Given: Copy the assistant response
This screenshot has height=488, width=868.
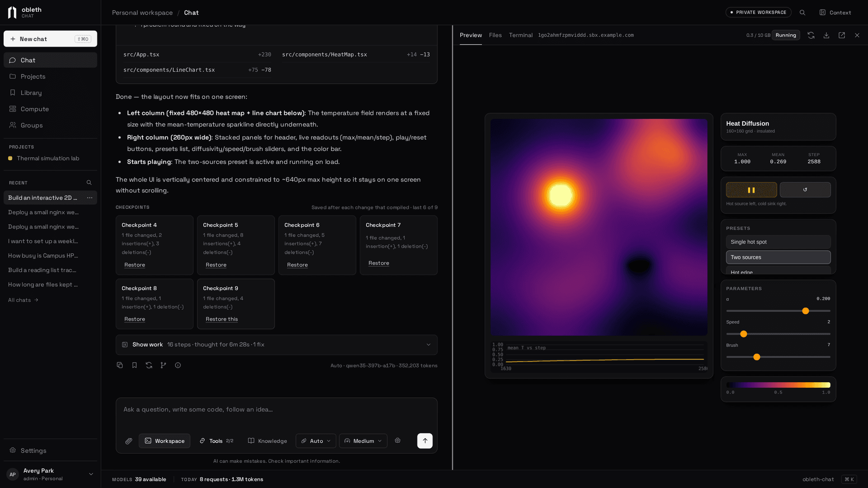Looking at the screenshot, I should (120, 365).
